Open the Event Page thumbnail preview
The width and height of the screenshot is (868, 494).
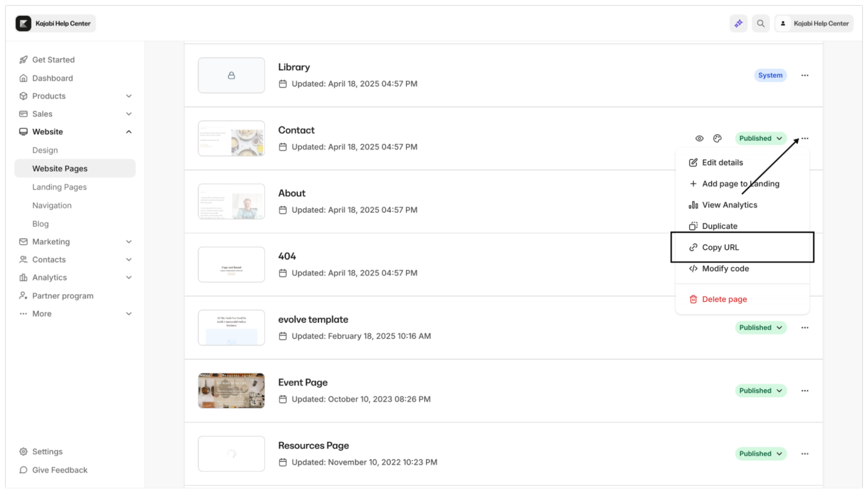[x=231, y=390]
